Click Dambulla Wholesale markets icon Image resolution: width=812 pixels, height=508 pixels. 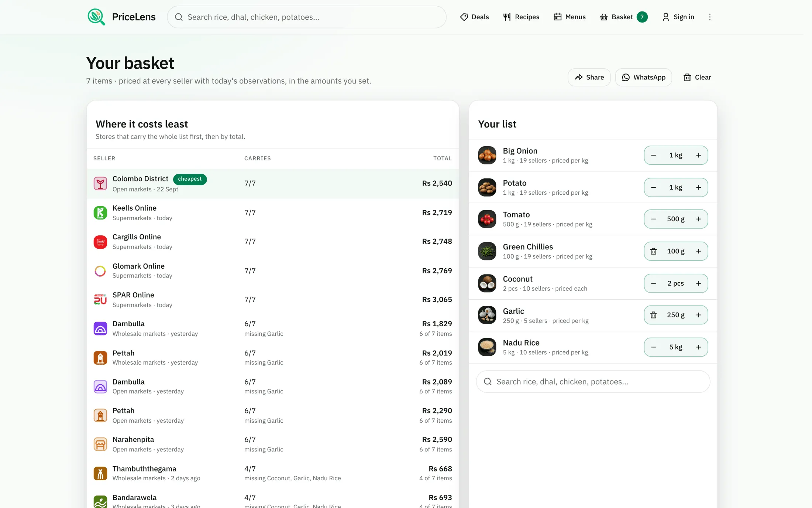pyautogui.click(x=100, y=328)
